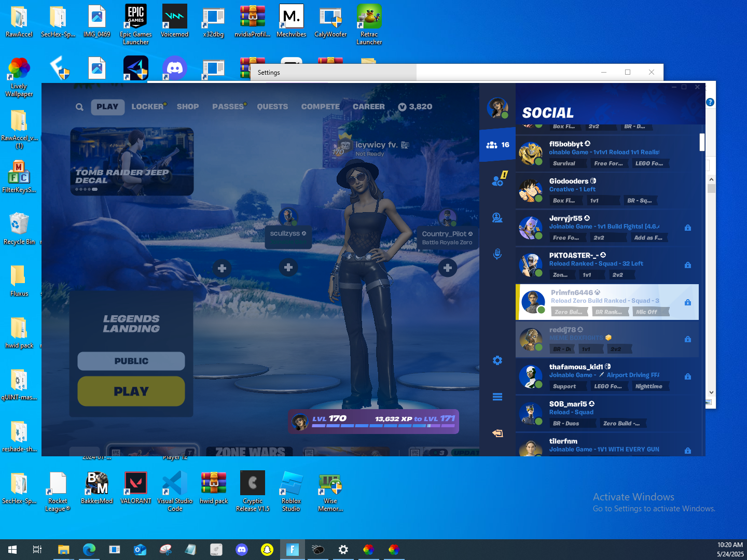Open the taskbar clock showing 10:20 AM
Image resolution: width=747 pixels, height=560 pixels.
730,550
